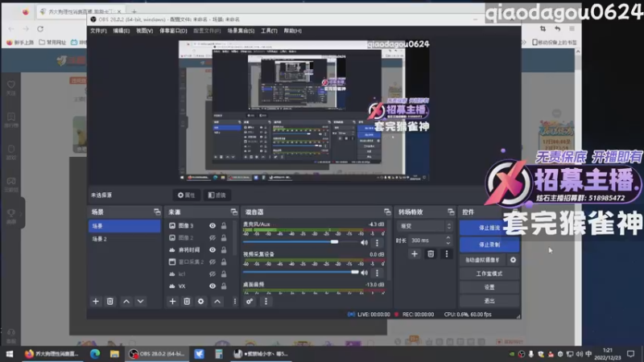Open virtual camera settings gear

[x=513, y=260]
